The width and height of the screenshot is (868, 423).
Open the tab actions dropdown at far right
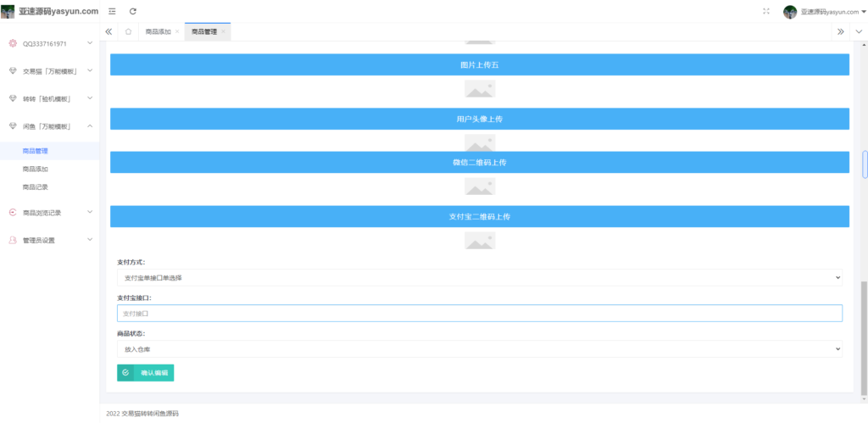pos(858,31)
